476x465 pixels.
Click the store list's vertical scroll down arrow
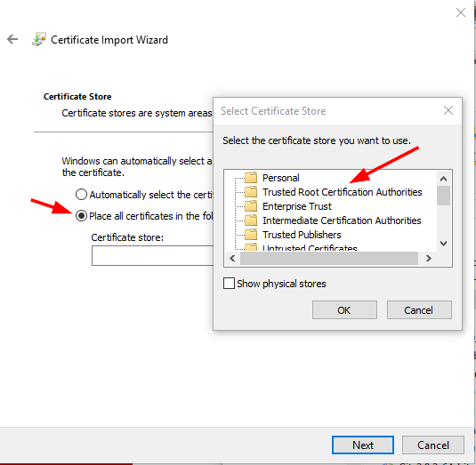click(x=443, y=244)
